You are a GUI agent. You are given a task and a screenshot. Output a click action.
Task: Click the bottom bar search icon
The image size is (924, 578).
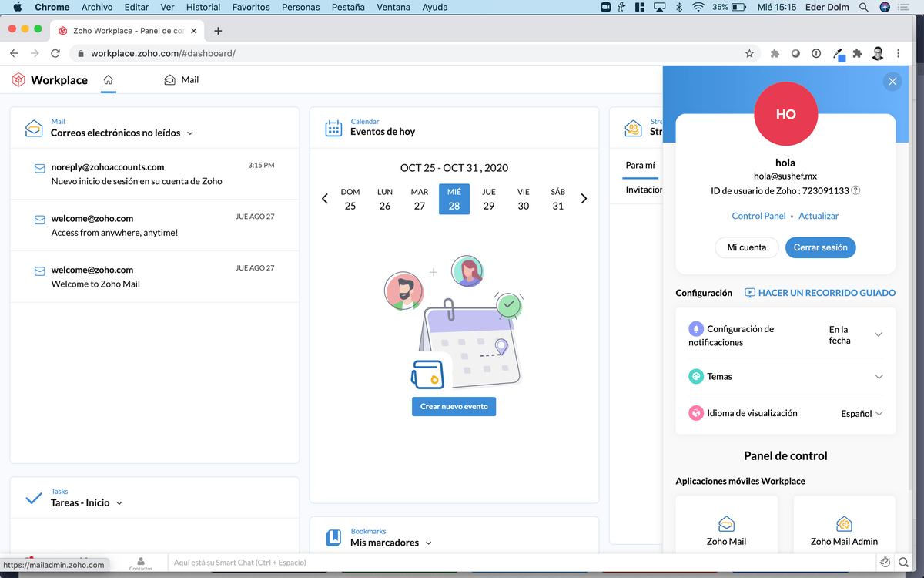903,563
